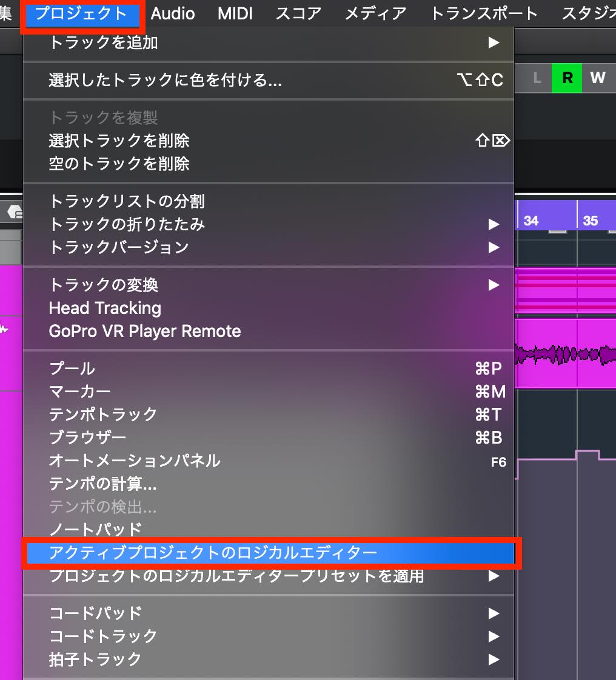Expand the トラックバージョン submenu
Image resolution: width=616 pixels, height=680 pixels.
269,247
